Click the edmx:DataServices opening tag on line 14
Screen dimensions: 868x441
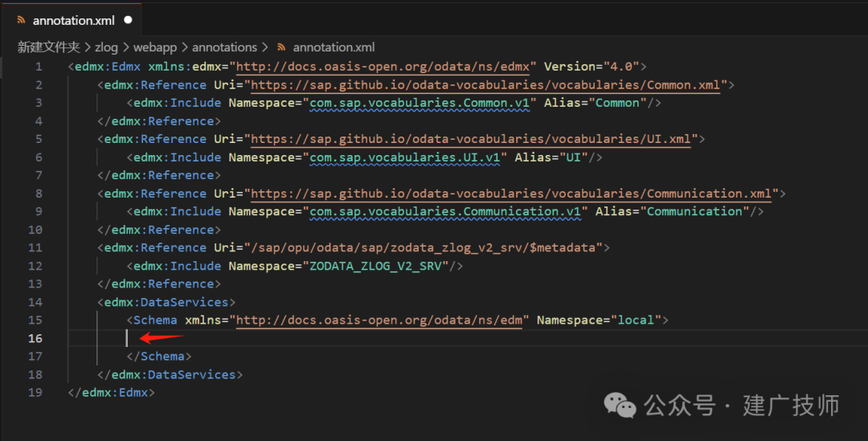pyautogui.click(x=166, y=302)
